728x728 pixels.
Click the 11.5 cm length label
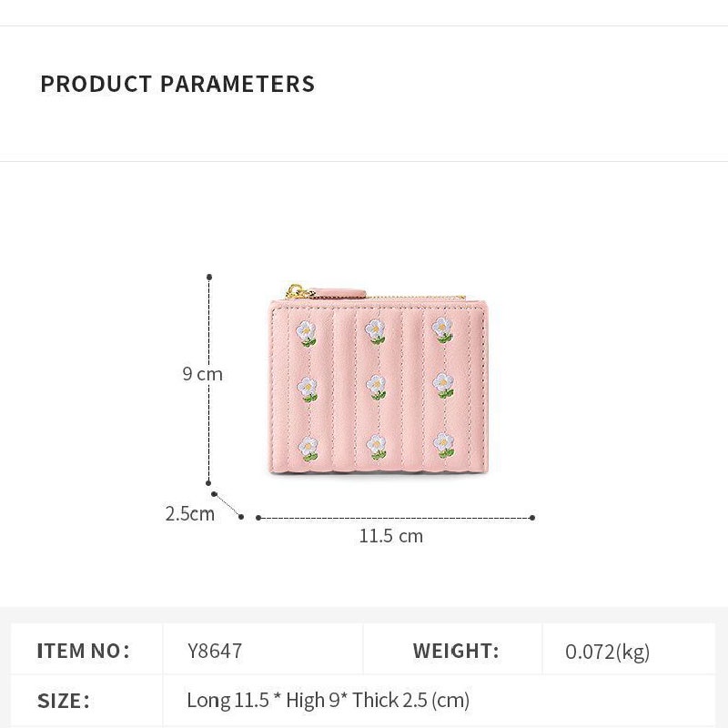391,536
